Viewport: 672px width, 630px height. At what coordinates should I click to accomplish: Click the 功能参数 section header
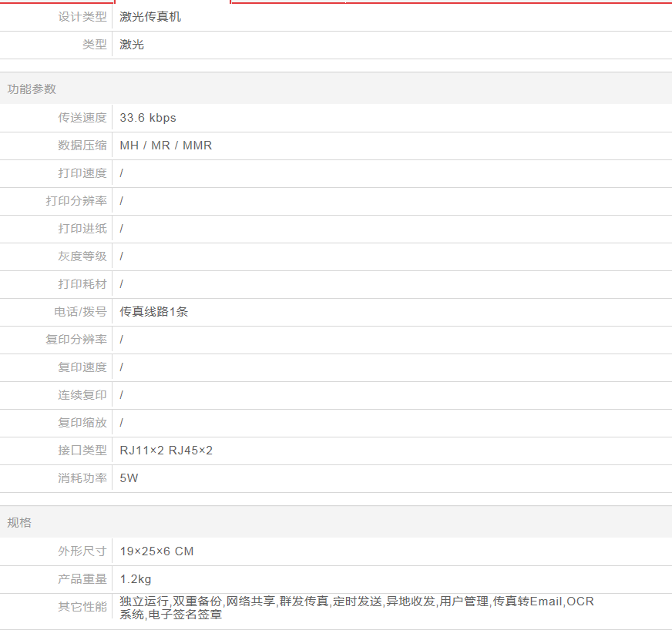(x=32, y=89)
